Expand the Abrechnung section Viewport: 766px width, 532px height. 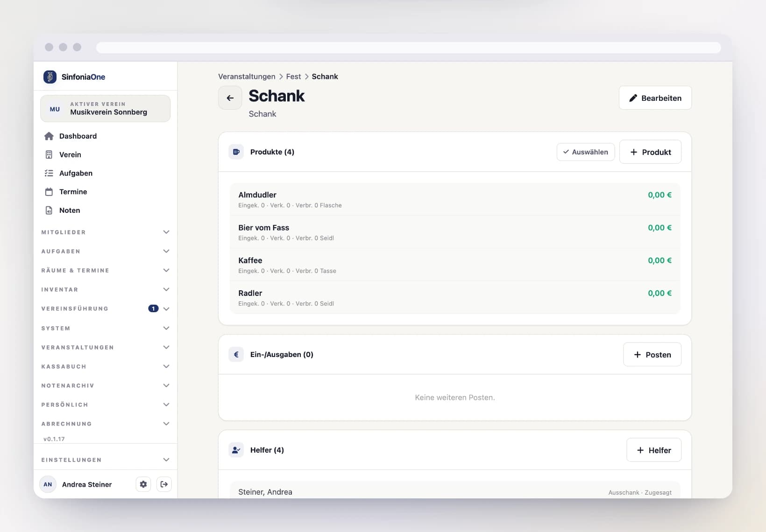(x=105, y=424)
